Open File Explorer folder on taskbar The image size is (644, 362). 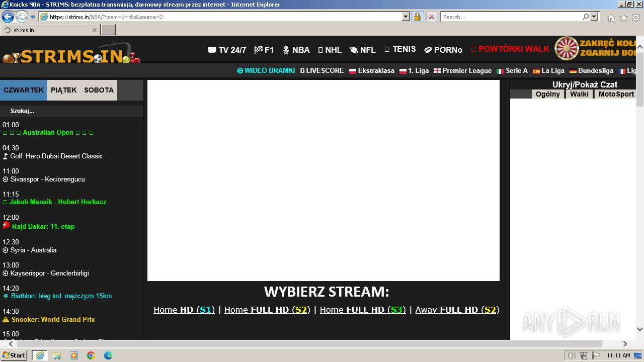(57, 355)
